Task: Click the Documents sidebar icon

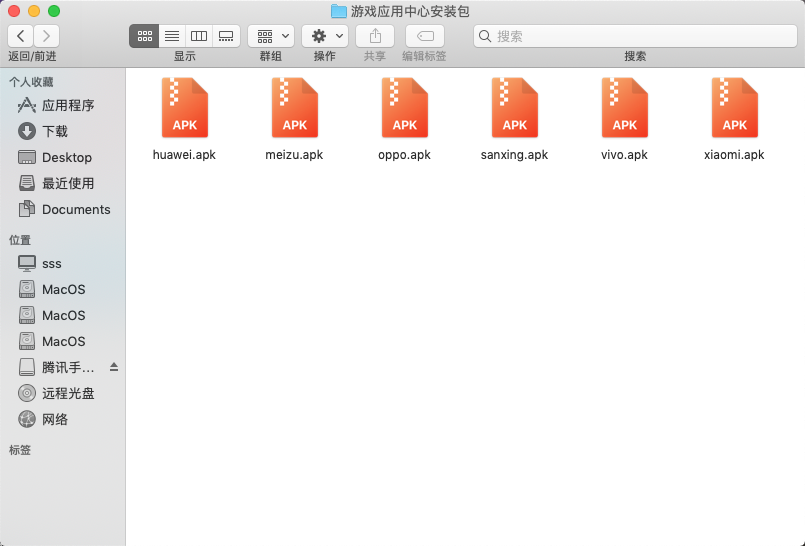Action: pos(27,208)
